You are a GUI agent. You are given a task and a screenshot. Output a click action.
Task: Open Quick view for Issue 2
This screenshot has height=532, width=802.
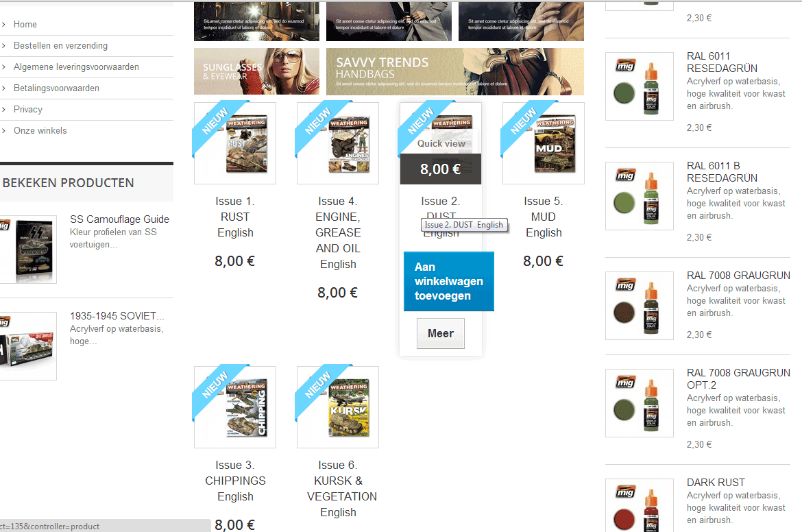441,144
